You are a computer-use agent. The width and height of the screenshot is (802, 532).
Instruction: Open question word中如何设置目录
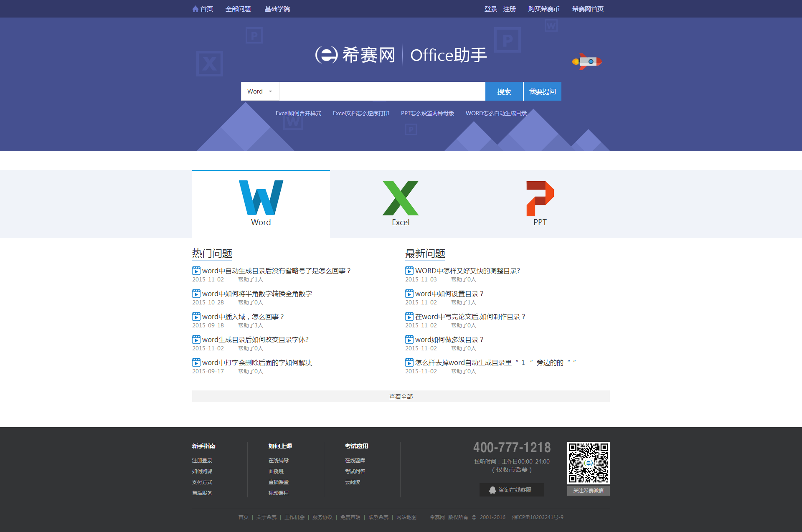click(x=449, y=294)
